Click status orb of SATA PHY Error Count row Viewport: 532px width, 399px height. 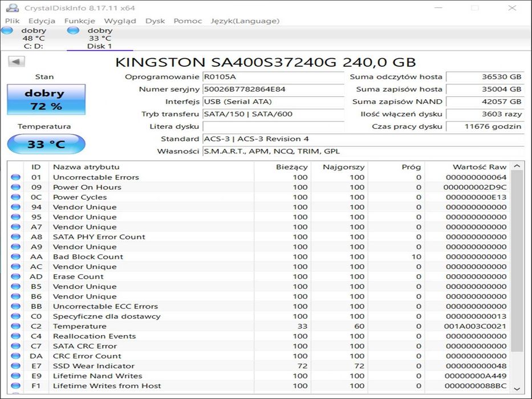(15, 237)
